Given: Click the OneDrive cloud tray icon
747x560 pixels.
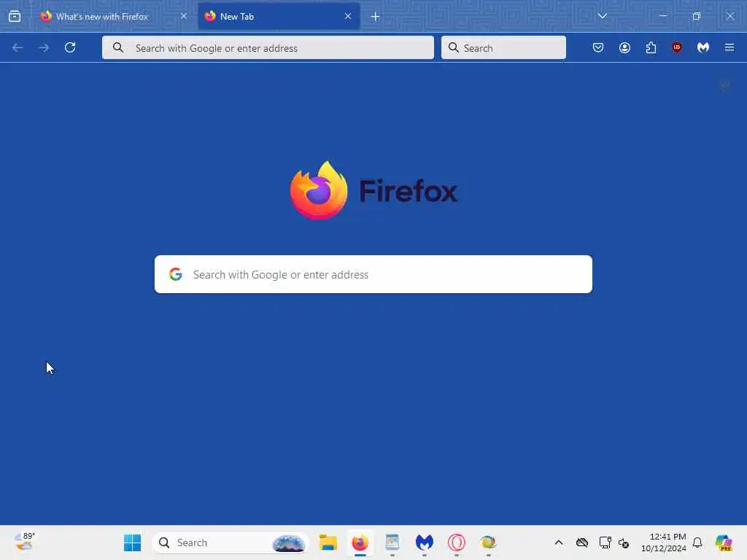Looking at the screenshot, I should tap(582, 542).
